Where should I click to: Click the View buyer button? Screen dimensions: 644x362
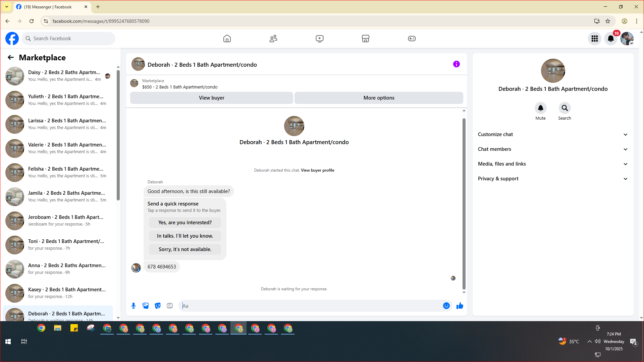tap(212, 98)
